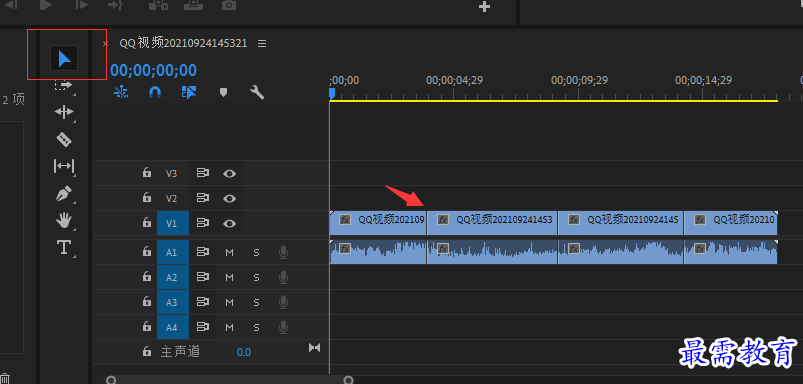The width and height of the screenshot is (803, 384).
Task: Lock the A4 audio track
Action: coord(147,326)
